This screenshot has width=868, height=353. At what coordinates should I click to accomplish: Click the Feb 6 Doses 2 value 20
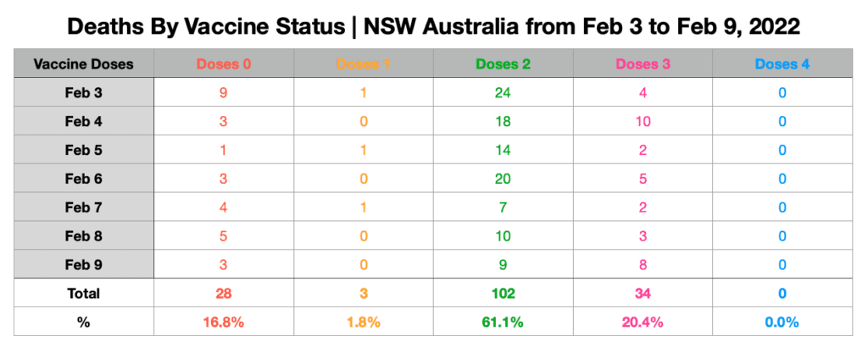pos(504,179)
